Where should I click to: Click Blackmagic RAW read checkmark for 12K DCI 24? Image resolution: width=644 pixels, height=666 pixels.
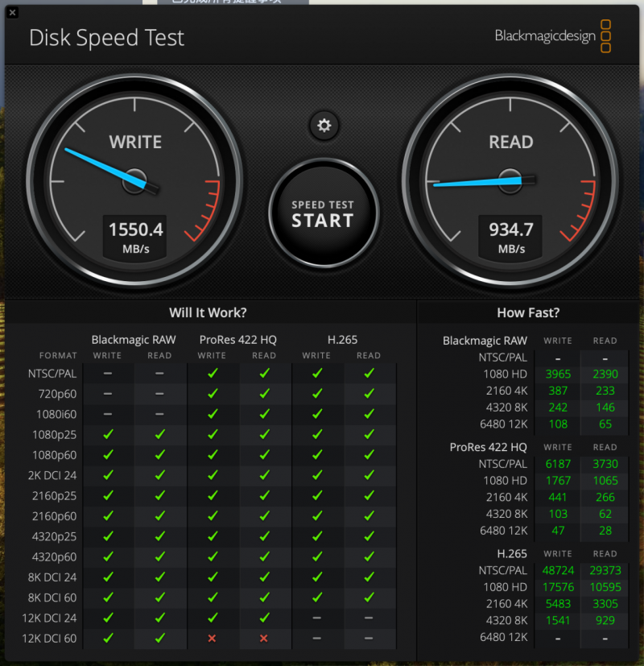coord(160,618)
